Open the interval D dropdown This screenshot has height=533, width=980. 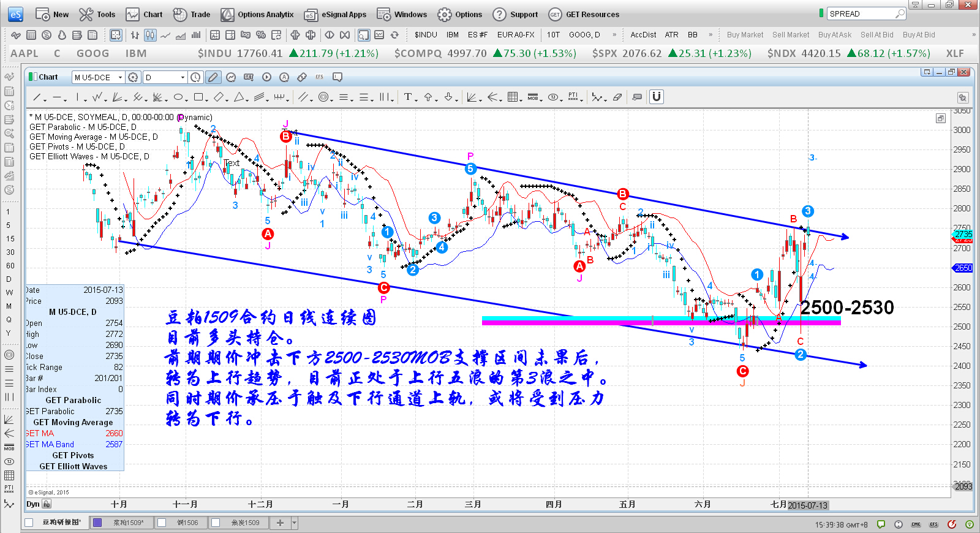click(x=183, y=77)
